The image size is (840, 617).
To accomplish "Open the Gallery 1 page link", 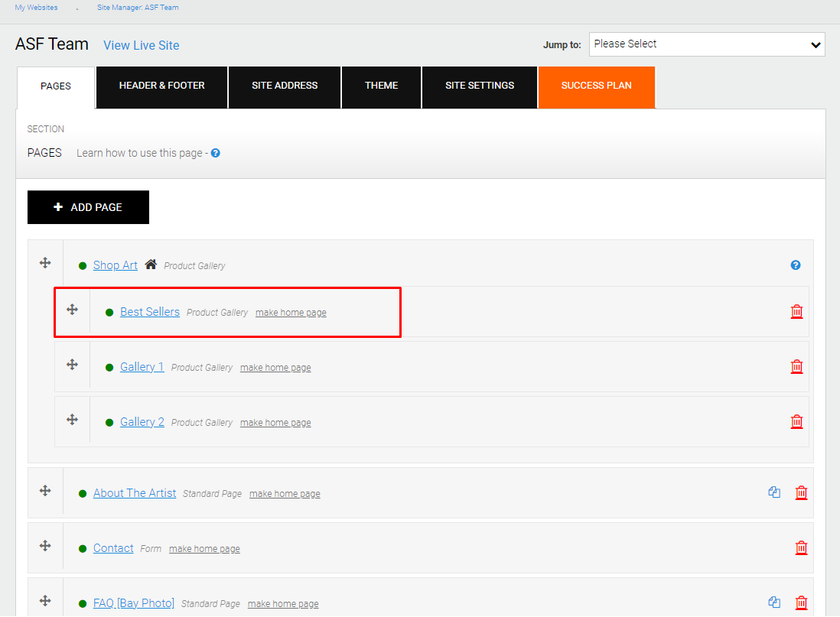I will coord(142,367).
